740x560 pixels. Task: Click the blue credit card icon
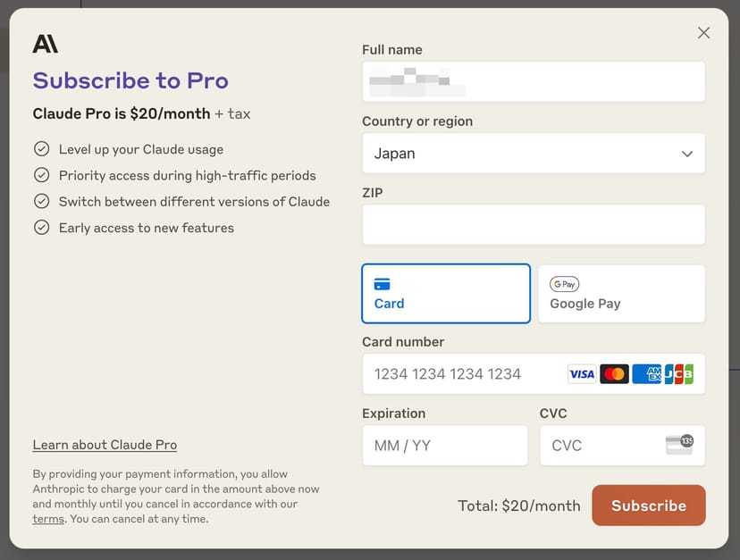click(x=382, y=284)
